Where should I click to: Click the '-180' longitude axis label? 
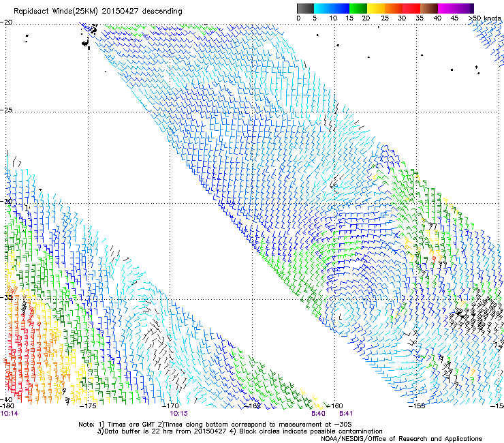(x=7, y=406)
